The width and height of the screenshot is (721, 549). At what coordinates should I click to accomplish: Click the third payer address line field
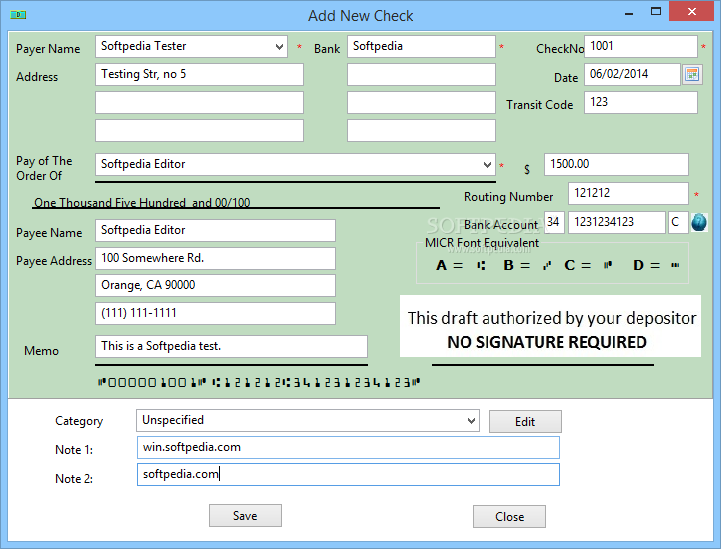pyautogui.click(x=199, y=131)
